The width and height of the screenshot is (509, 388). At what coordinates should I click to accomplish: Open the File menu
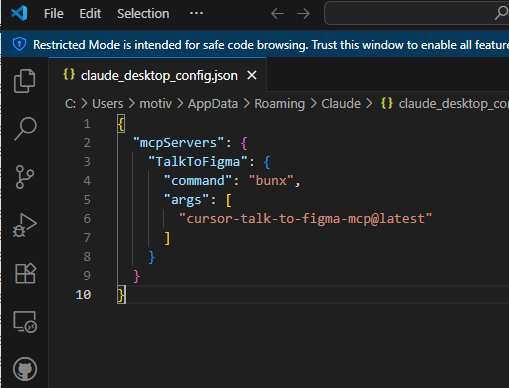(x=54, y=14)
